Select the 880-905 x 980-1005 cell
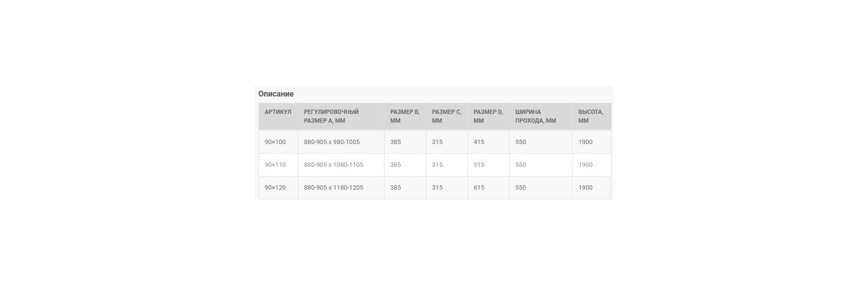The image size is (868, 291). 341,142
